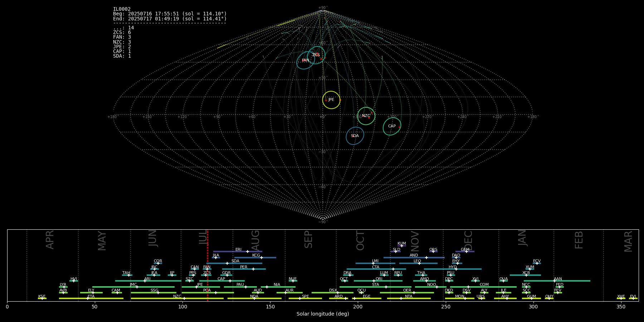This screenshot has height=322, width=644.
Task: Click the DRA shower label in timeline
Action: pyautogui.click(x=347, y=273)
